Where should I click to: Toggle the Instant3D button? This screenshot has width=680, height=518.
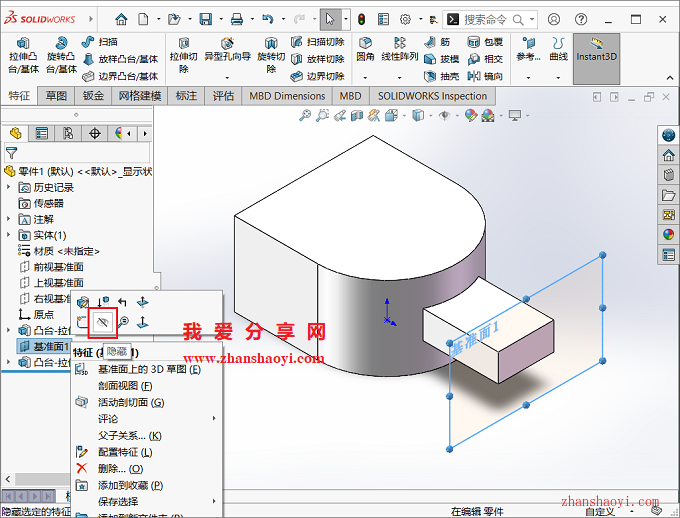point(597,50)
